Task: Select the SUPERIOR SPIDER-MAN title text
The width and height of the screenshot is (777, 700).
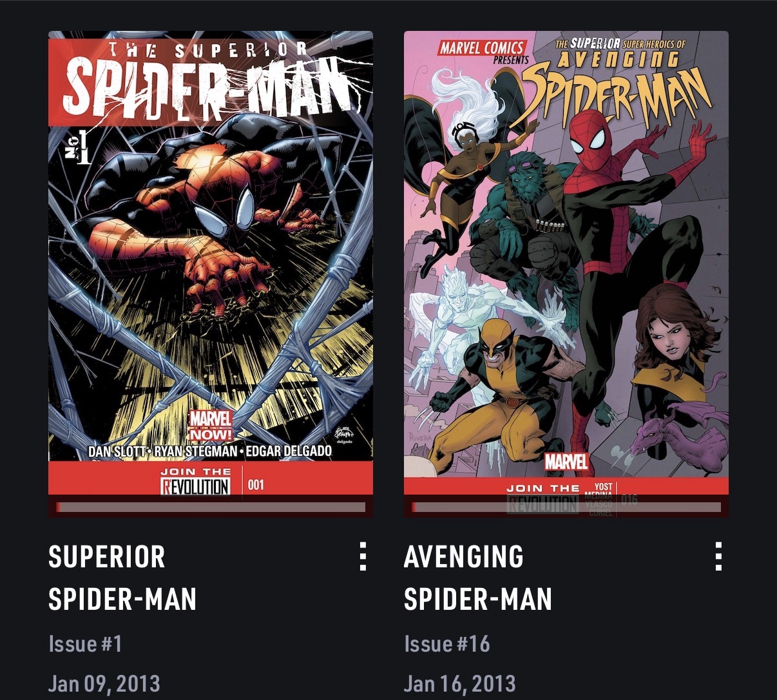Action: coord(122,578)
